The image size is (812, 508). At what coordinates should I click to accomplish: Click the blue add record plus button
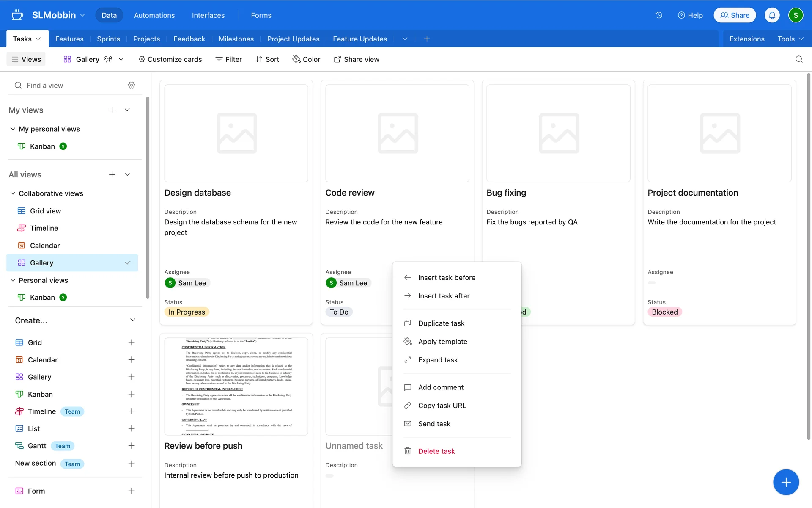coord(785,482)
